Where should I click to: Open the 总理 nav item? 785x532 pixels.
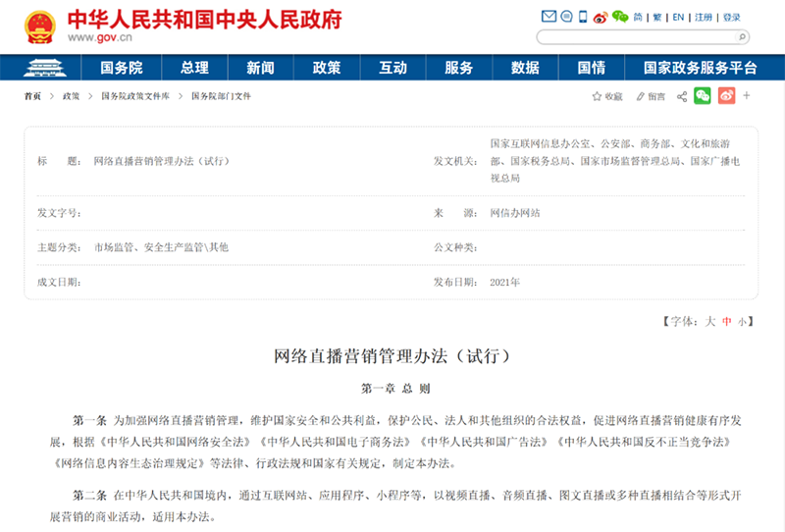tap(194, 68)
